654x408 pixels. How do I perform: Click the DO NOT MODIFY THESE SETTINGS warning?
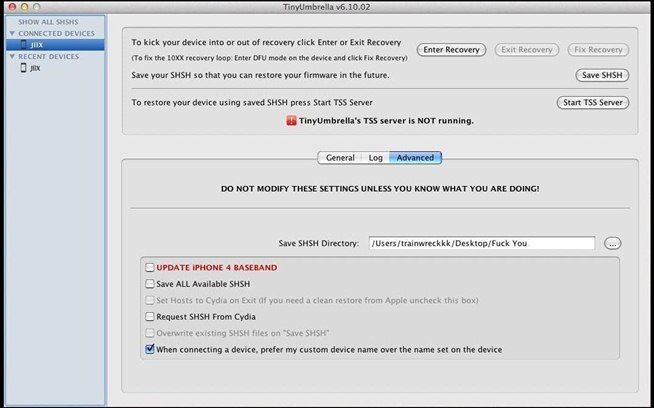tap(380, 189)
